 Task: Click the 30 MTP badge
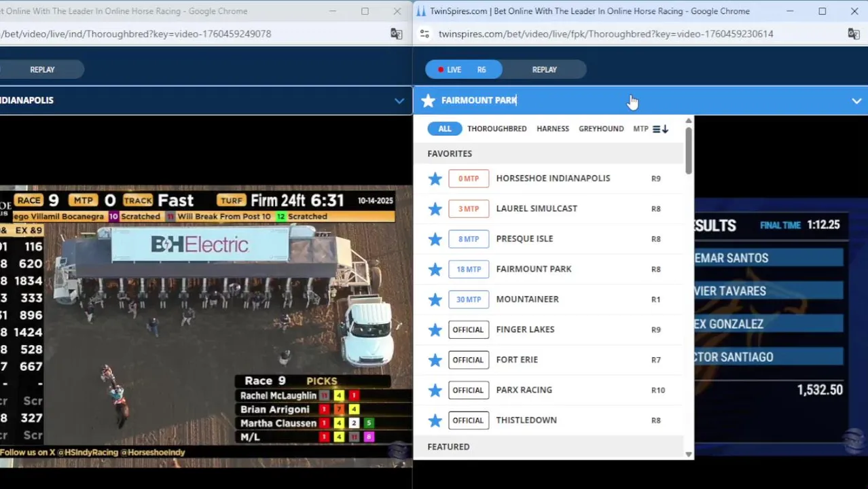(468, 300)
